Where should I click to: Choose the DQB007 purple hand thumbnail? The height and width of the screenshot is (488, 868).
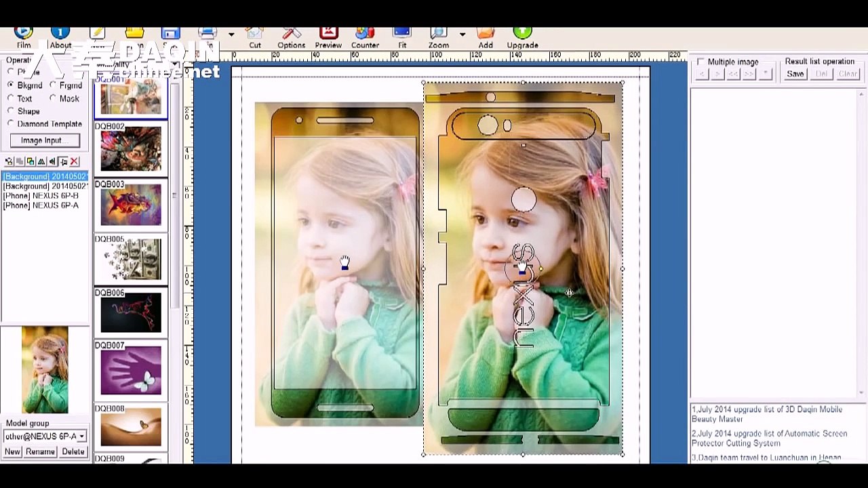point(131,370)
